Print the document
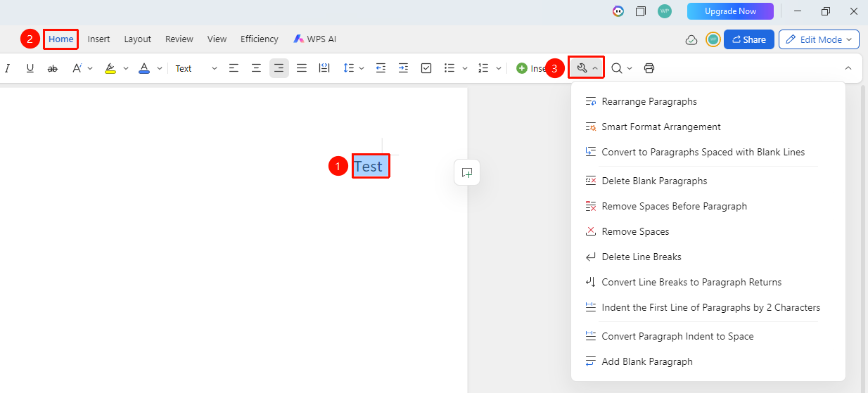This screenshot has height=393, width=868. [649, 68]
